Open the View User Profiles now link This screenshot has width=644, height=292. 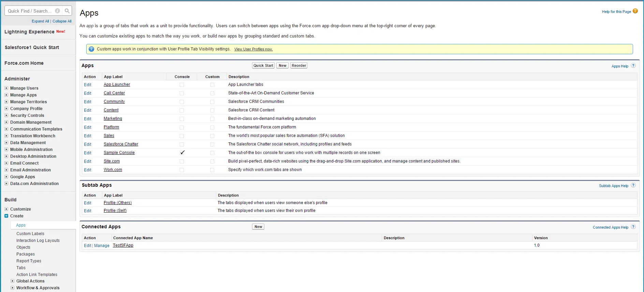point(253,49)
